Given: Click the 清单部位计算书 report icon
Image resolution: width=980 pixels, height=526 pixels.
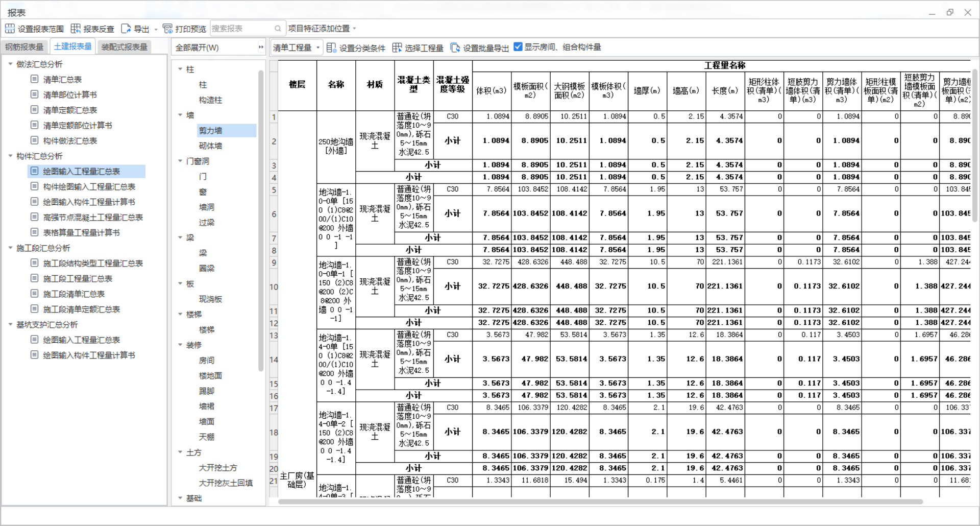Looking at the screenshot, I should [x=35, y=94].
